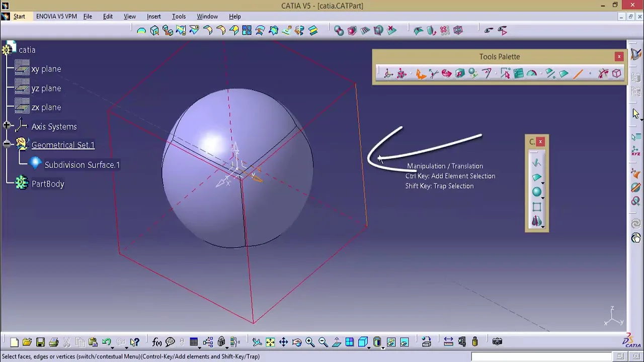Open the Edit menu
The width and height of the screenshot is (644, 362).
pos(108,17)
